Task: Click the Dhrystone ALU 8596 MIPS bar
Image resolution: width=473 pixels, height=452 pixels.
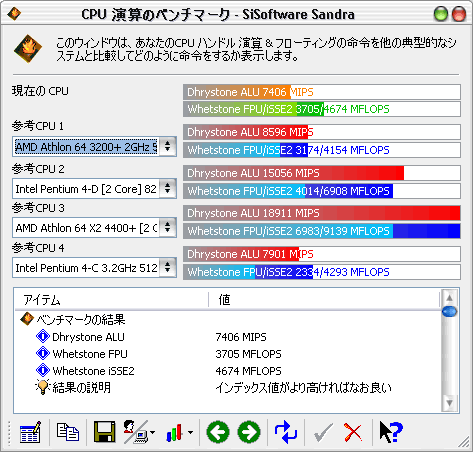Action: coord(322,132)
